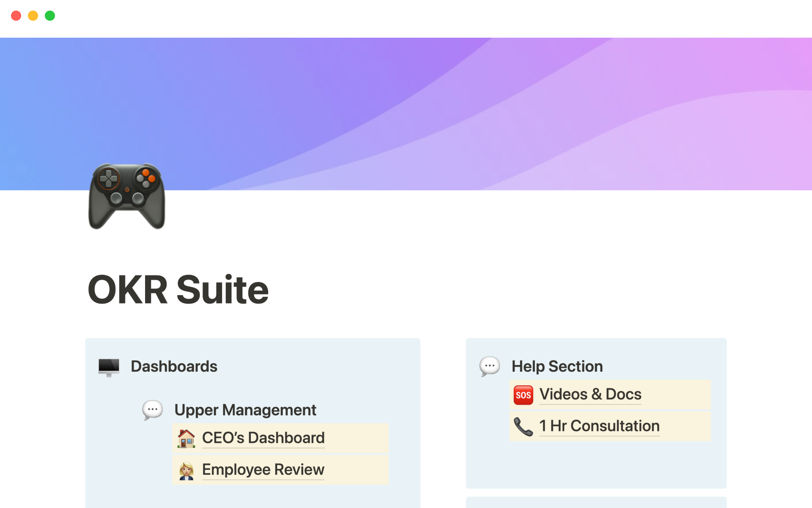This screenshot has width=812, height=508.
Task: Click the speech bubble icon beside Help Section
Action: (489, 366)
